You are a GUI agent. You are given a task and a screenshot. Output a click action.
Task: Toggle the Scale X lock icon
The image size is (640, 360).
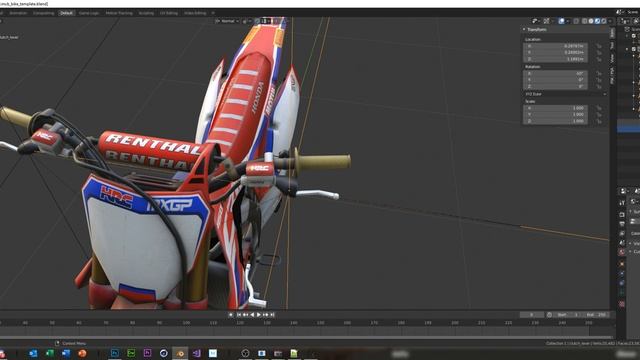click(x=599, y=108)
